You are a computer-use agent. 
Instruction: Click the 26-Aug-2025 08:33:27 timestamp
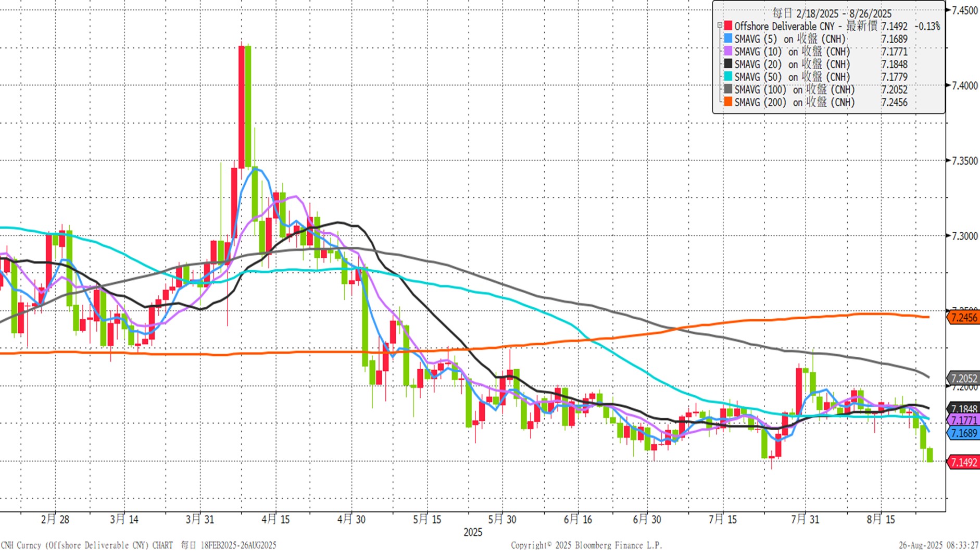[938, 545]
